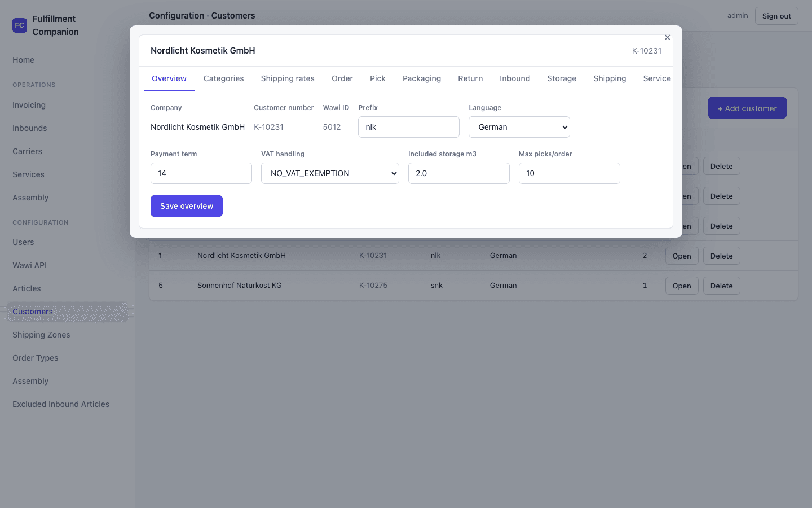Open the Shipping rates tab
Viewport: 812px width, 508px height.
click(288, 78)
